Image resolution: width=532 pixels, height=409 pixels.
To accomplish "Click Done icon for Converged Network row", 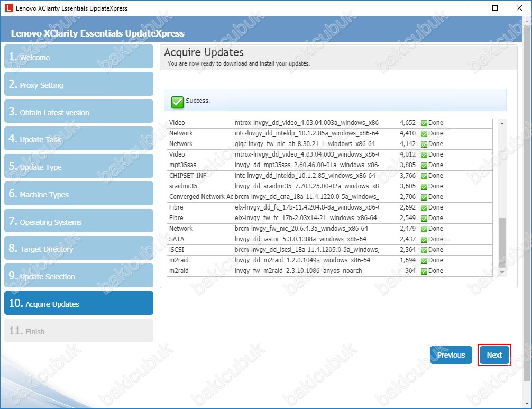I will 424,197.
